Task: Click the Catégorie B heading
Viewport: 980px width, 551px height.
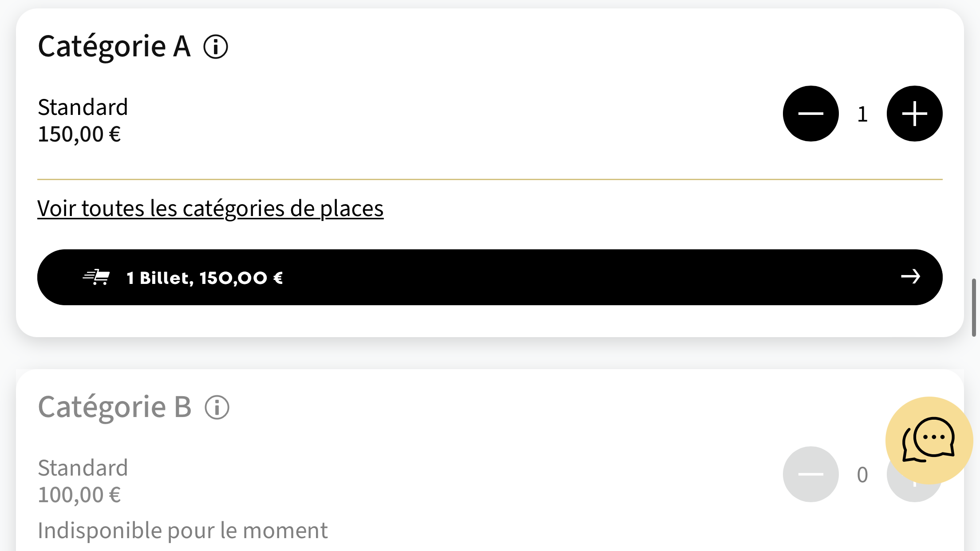Action: tap(115, 407)
